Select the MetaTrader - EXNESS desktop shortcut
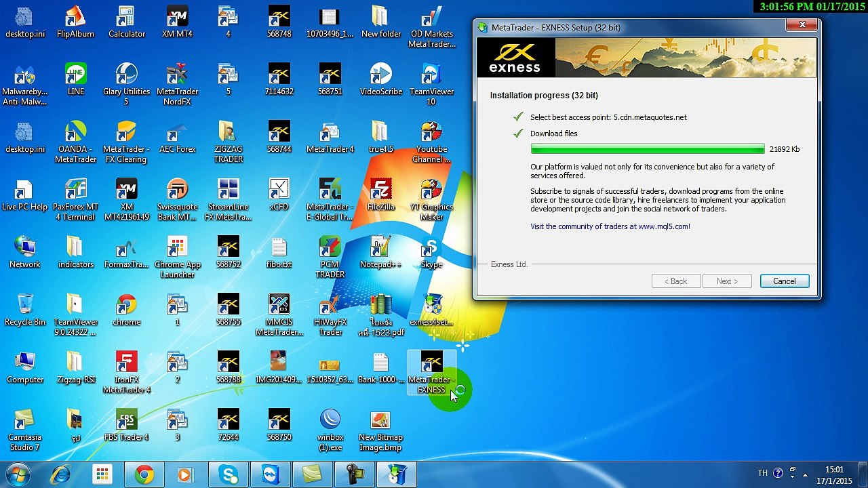Image resolution: width=868 pixels, height=488 pixels. coord(431,373)
